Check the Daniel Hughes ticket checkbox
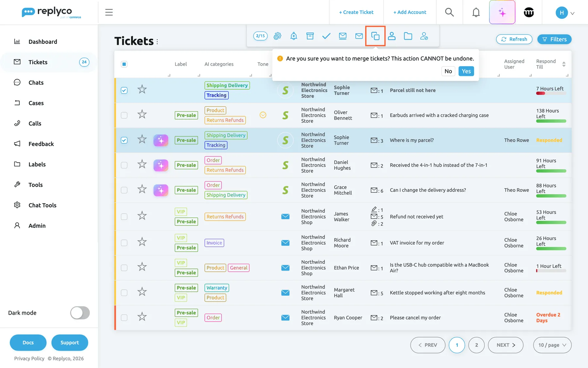Screen dimensions: 588x368 point(124,165)
